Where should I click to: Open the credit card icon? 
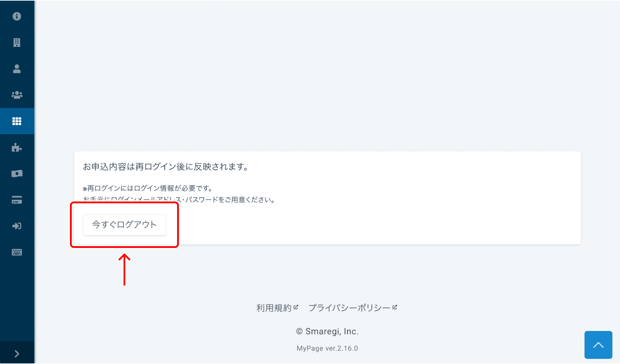[17, 200]
